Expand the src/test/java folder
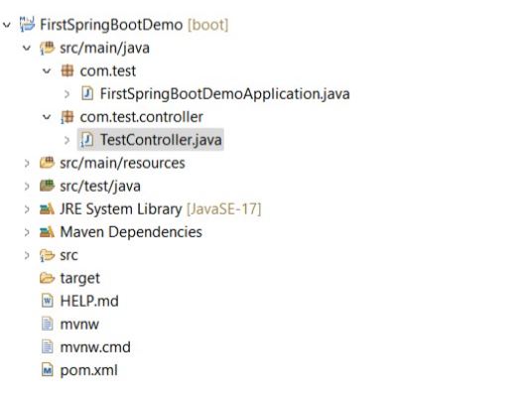 27,187
